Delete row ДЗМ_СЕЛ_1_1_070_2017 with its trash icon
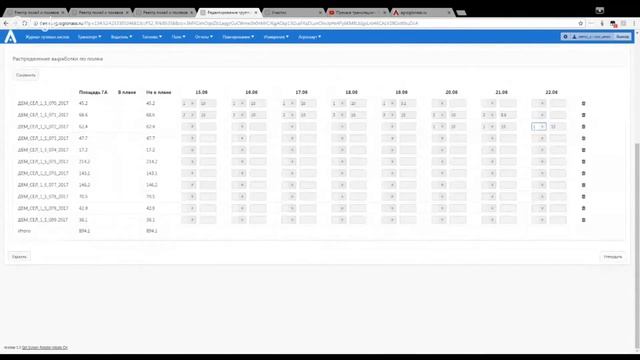The width and height of the screenshot is (640, 360). (x=583, y=104)
